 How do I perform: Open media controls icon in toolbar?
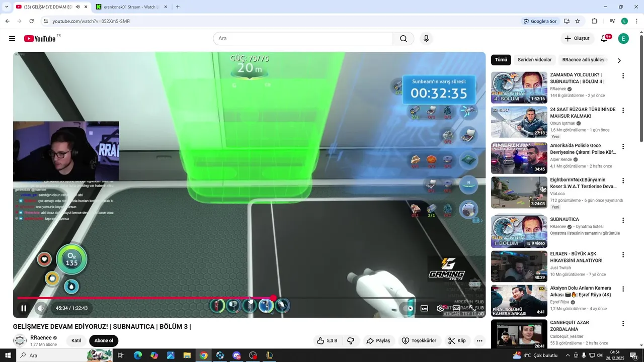(612, 21)
